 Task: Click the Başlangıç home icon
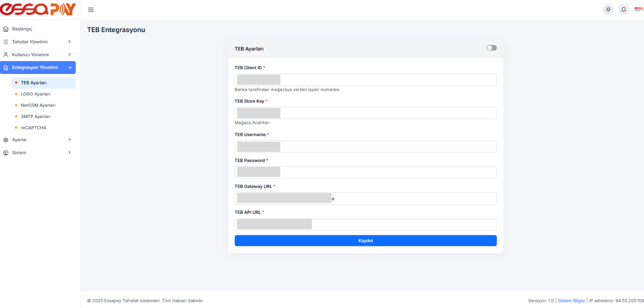pos(6,29)
